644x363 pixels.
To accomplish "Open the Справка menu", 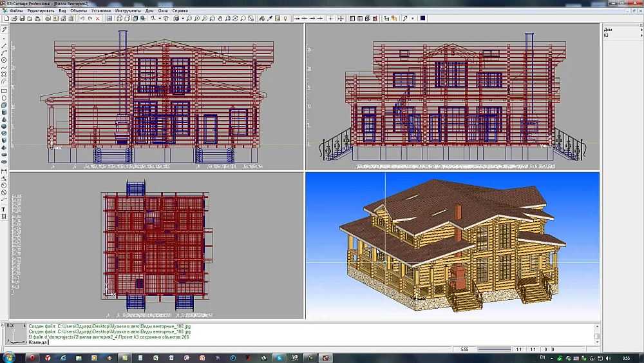I will click(181, 11).
